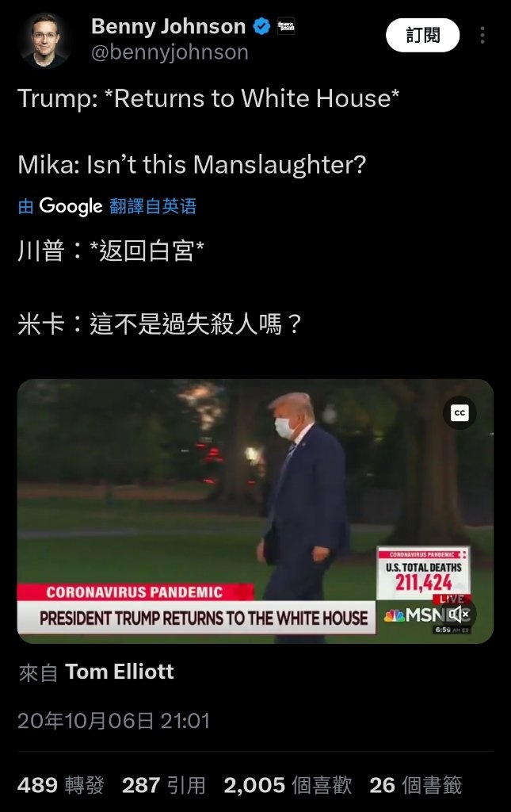Click the affiliate badge next to the name
The image size is (511, 812).
286,26
